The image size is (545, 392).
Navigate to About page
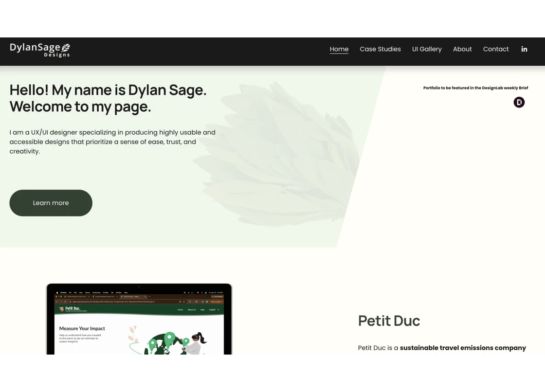(x=462, y=49)
